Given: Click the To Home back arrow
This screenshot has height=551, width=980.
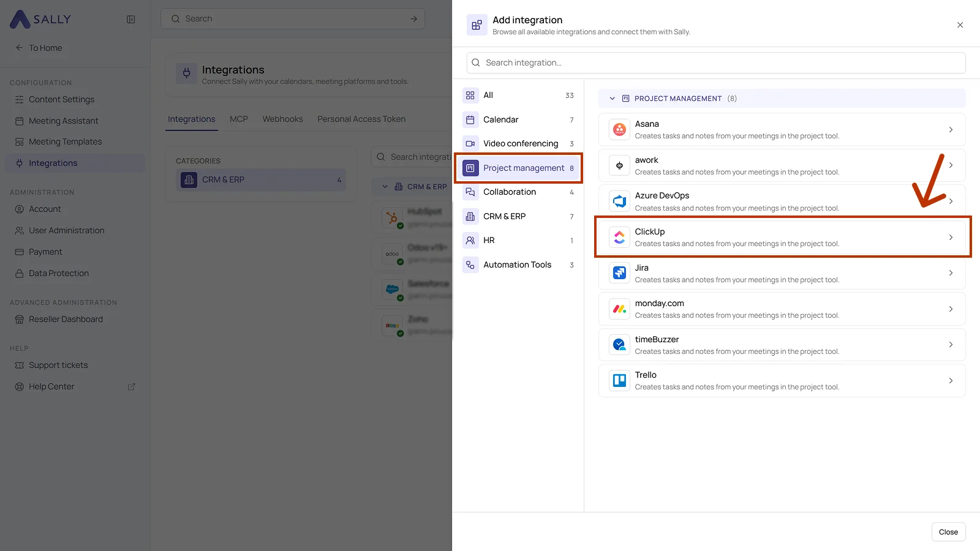Looking at the screenshot, I should point(19,48).
